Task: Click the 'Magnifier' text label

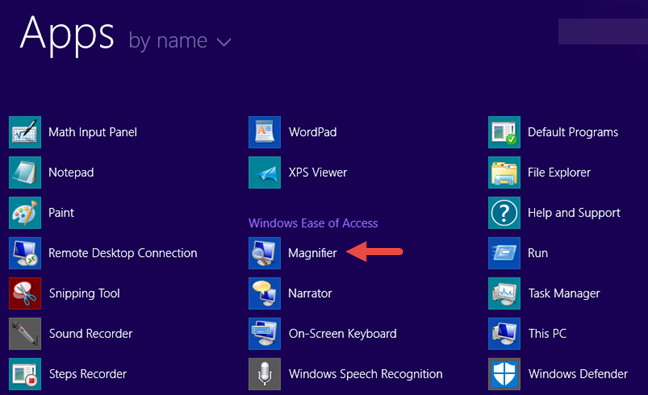Action: click(x=312, y=253)
